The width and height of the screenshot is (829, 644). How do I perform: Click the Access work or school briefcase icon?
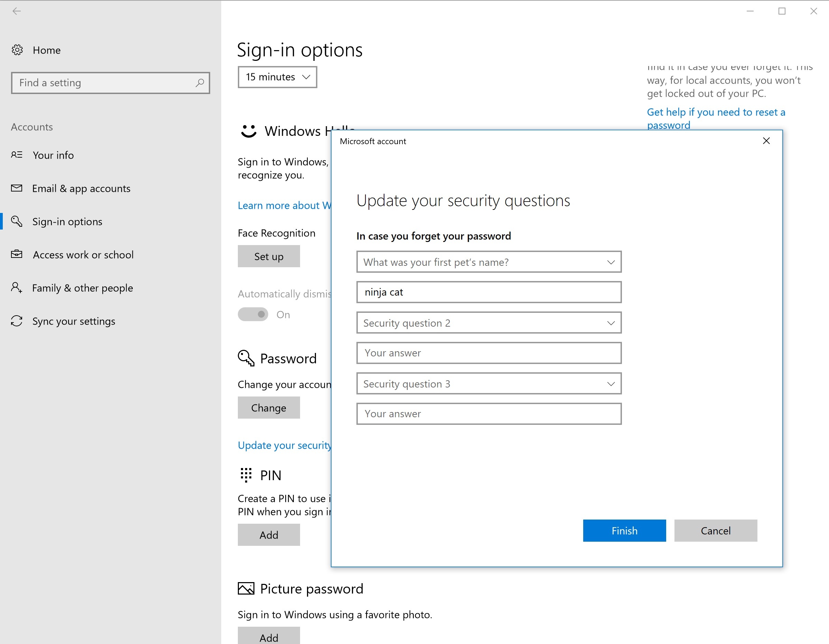[17, 254]
